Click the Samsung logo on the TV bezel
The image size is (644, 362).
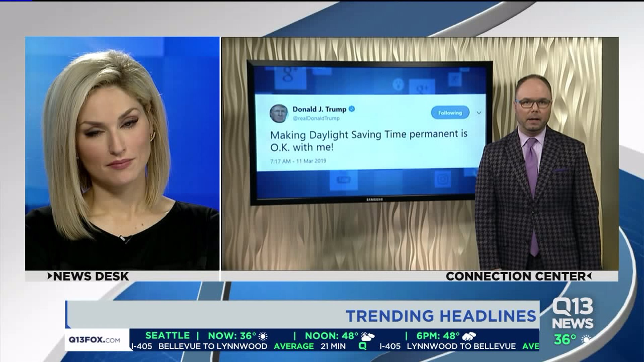(x=374, y=199)
